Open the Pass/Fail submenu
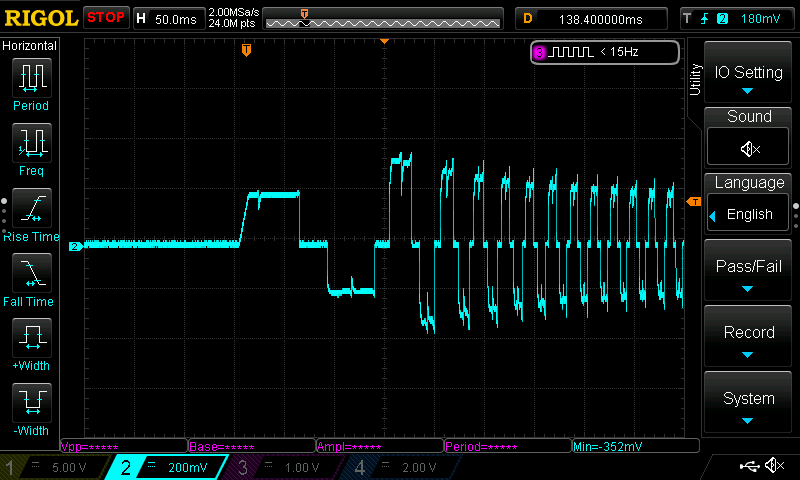This screenshot has width=800, height=480. click(748, 273)
